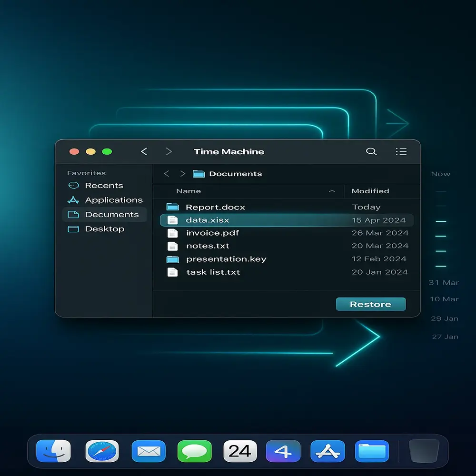This screenshot has height=476, width=476.
Task: Select the invoice.pdf file
Action: point(287,233)
